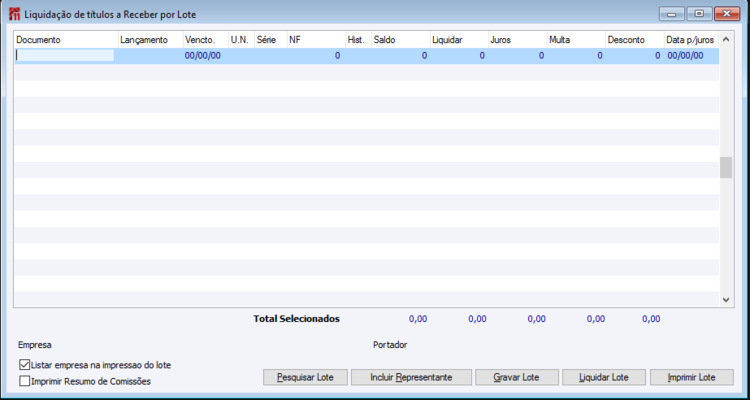Maximize the Liquidação de títulos window
Image resolution: width=750 pixels, height=400 pixels.
[x=699, y=14]
